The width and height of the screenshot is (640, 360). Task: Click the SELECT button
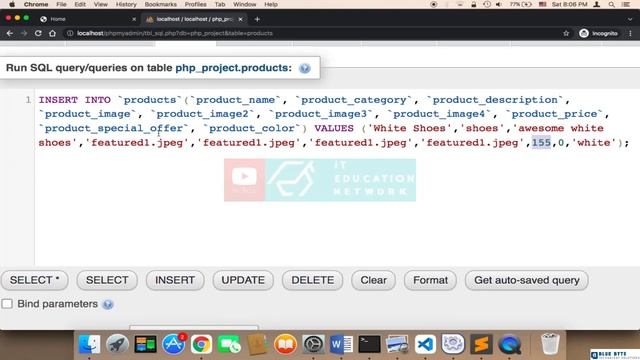(x=107, y=280)
